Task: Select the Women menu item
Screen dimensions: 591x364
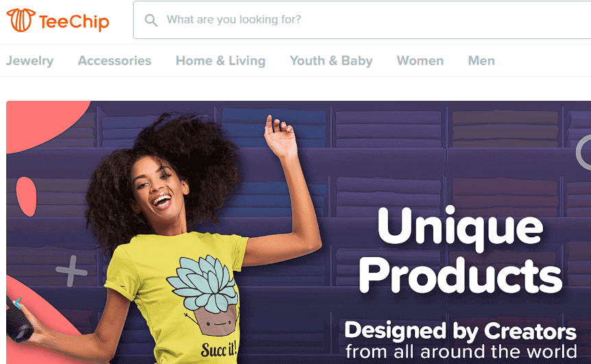Action: [x=420, y=60]
